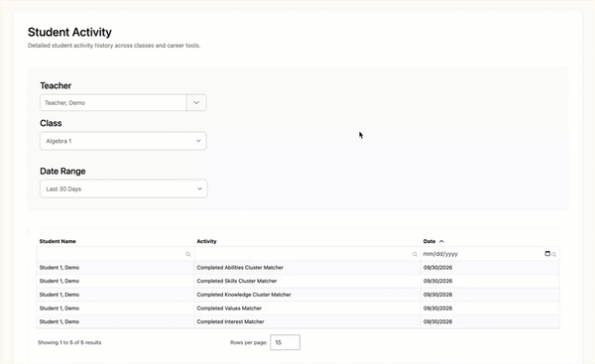The image size is (595, 364).
Task: Click Student 1, Demo in Knowledge Cluster row
Action: [59, 295]
